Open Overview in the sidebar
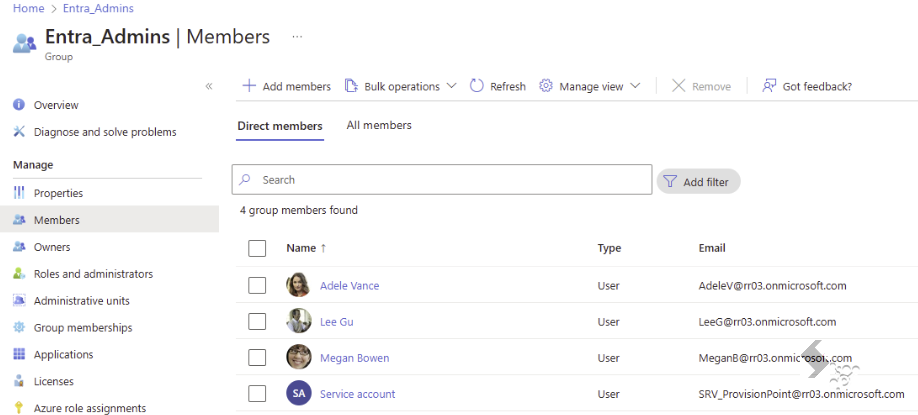The image size is (918, 415). click(x=56, y=105)
